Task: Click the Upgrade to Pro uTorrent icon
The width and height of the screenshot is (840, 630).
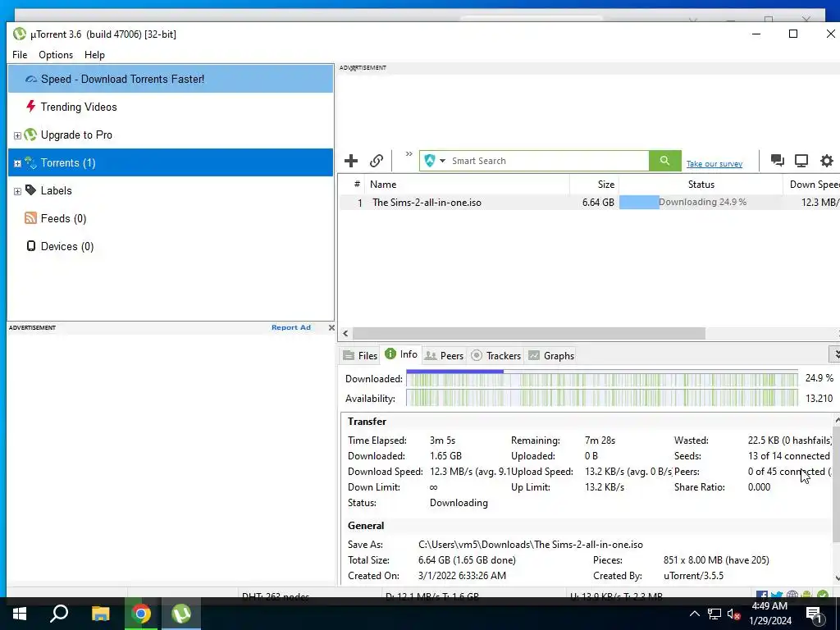Action: (30, 135)
